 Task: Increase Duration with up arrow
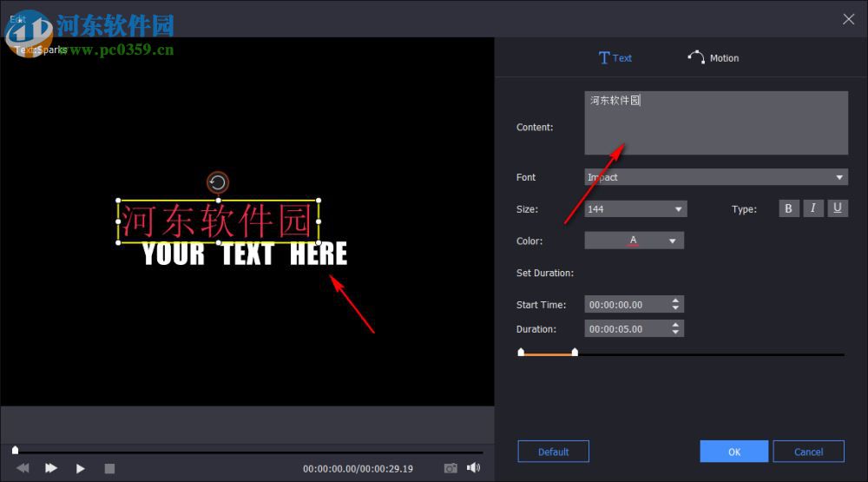(675, 325)
